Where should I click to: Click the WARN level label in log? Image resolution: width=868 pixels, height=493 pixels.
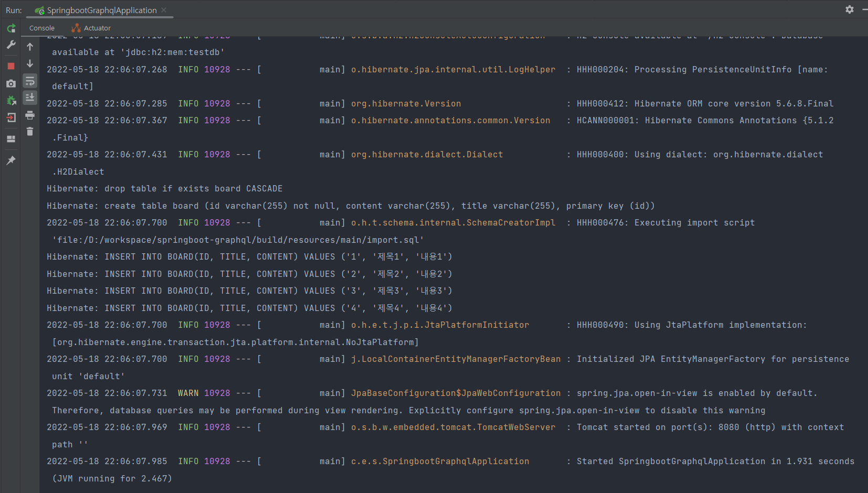pyautogui.click(x=188, y=393)
